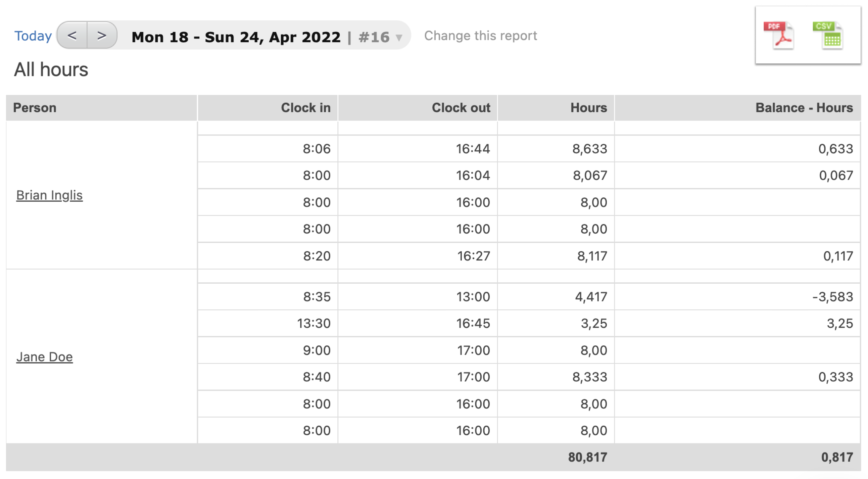
Task: Export report as PDF
Action: coord(779,35)
